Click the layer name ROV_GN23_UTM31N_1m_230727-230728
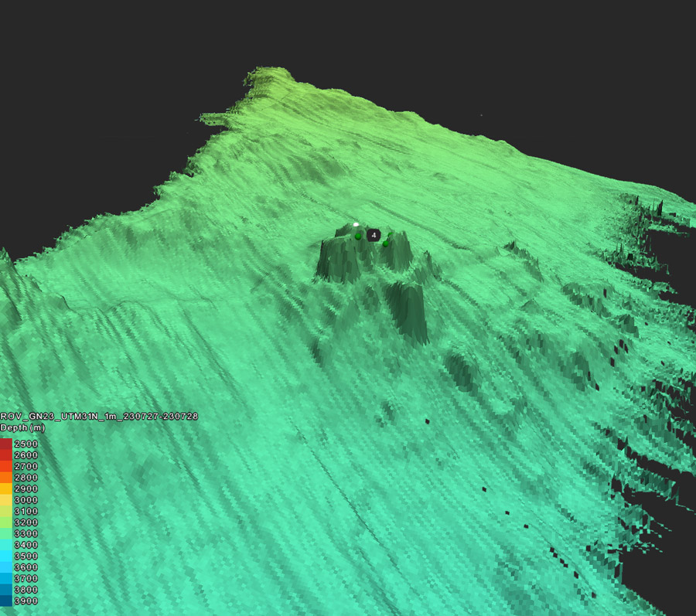 (x=99, y=416)
